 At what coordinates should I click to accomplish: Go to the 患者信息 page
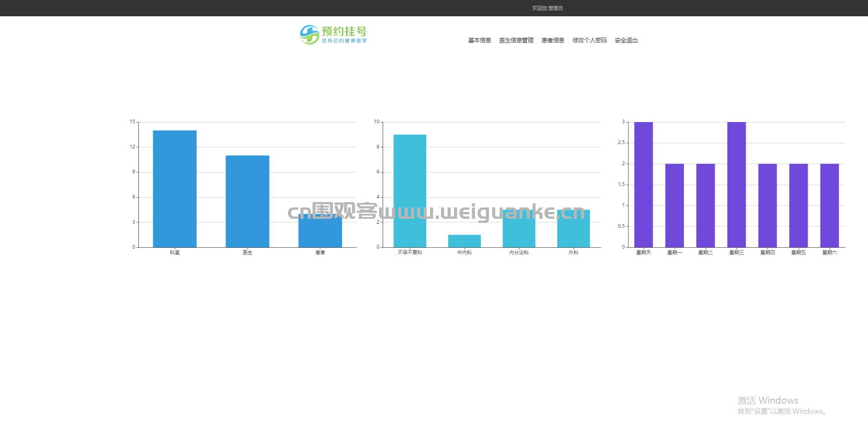tap(553, 41)
